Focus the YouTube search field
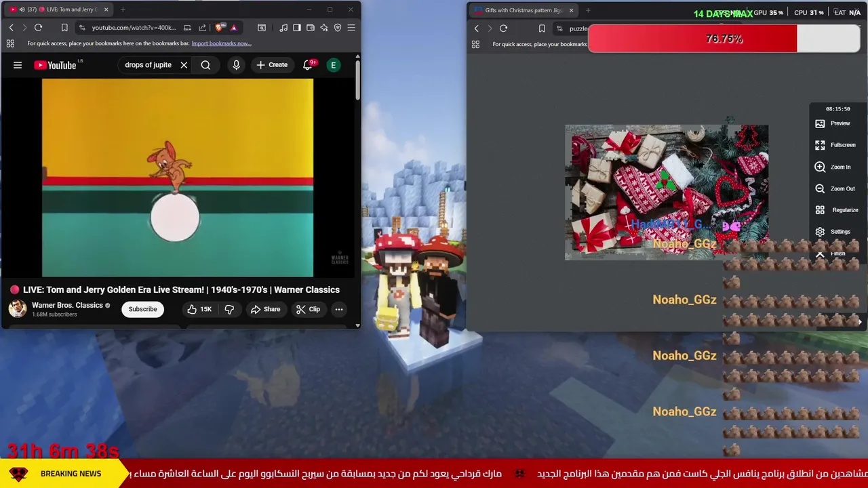Screen dimensions: 868x488 click(148, 65)
